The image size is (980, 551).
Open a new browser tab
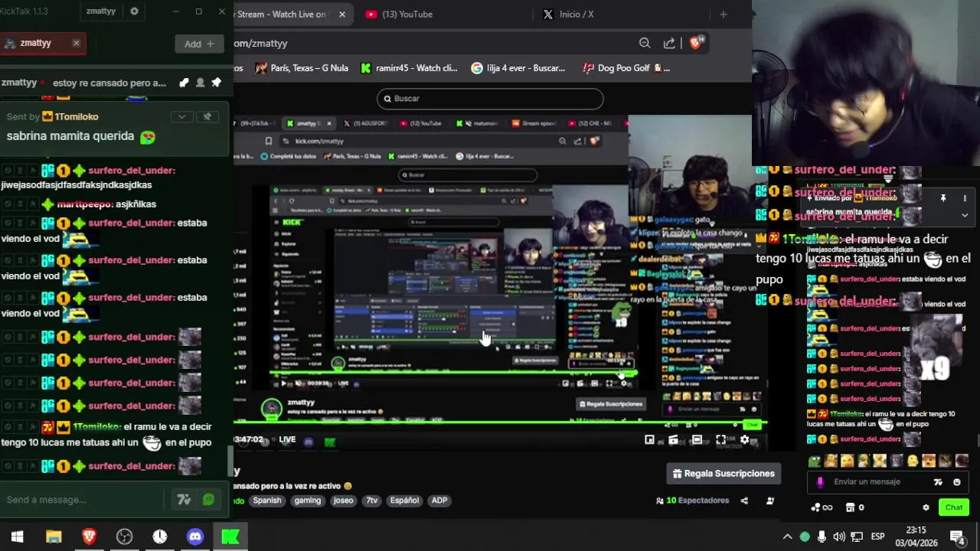point(723,14)
